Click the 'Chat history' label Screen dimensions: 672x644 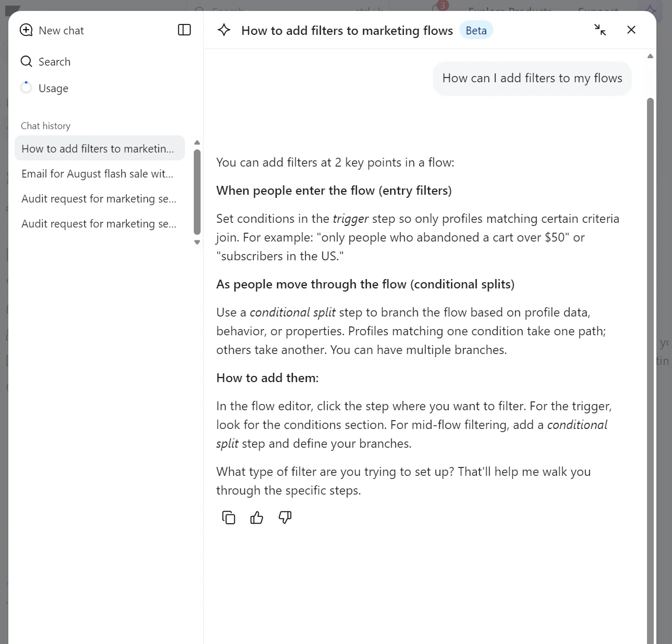tap(45, 125)
